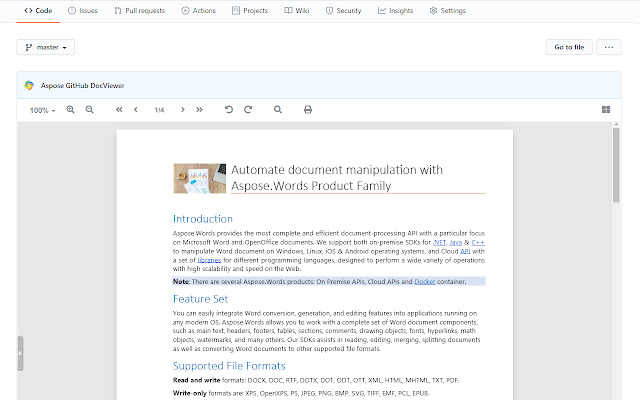Viewport: 640px width, 400px height.
Task: Open the 100% zoom level dropdown
Action: click(x=42, y=110)
